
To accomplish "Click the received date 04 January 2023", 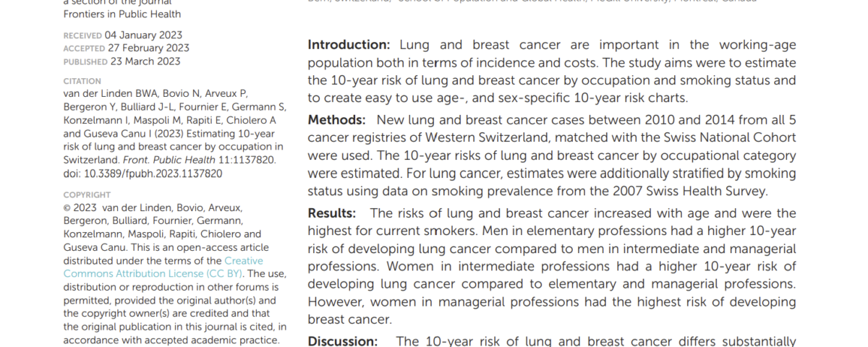I will pos(143,35).
